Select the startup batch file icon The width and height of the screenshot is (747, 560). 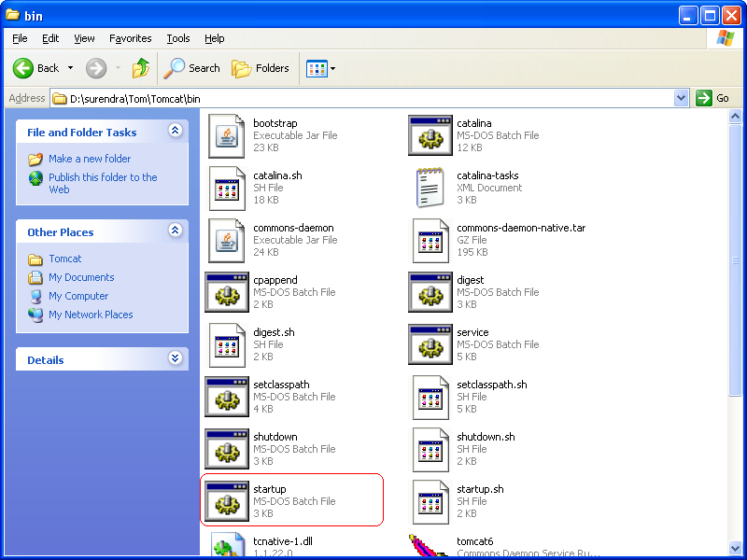click(227, 501)
